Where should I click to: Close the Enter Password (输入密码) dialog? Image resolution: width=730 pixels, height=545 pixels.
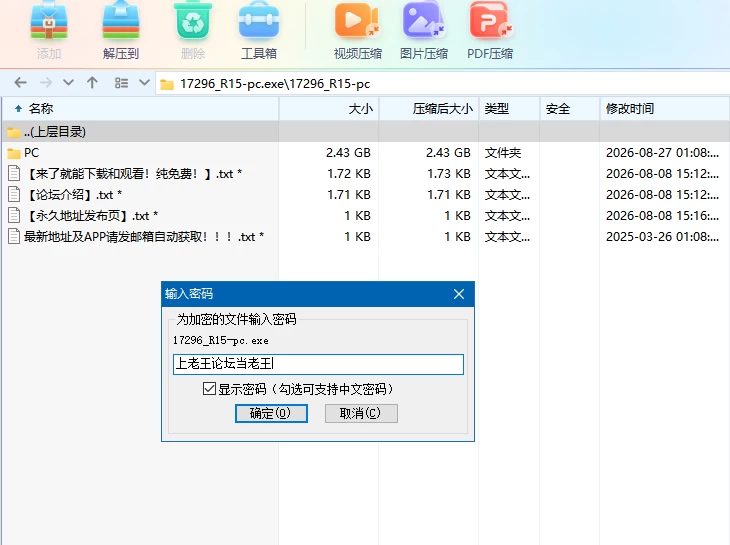point(459,294)
